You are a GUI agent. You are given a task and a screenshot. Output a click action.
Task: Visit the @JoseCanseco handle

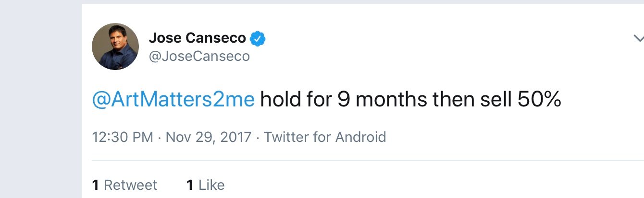[199, 57]
